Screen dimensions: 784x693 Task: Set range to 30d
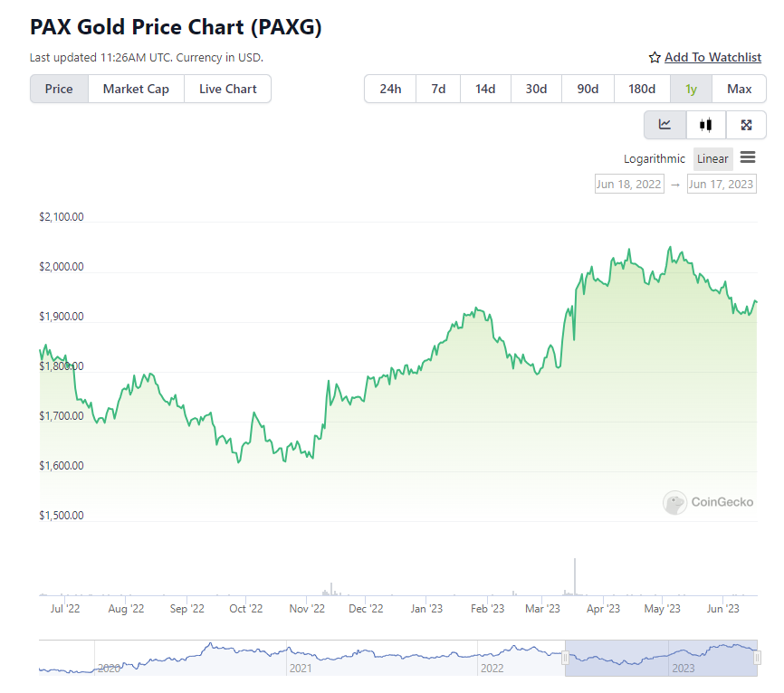tap(537, 89)
